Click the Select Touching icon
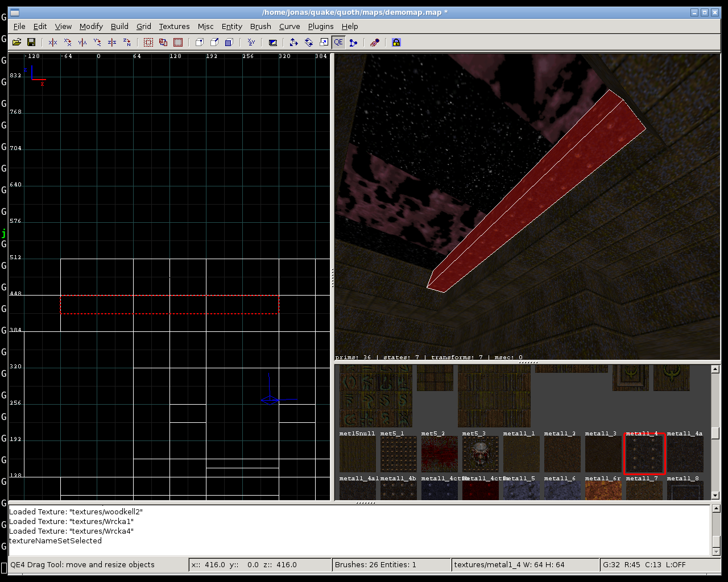Screen dimensions: 728x582 pyautogui.click(x=163, y=42)
